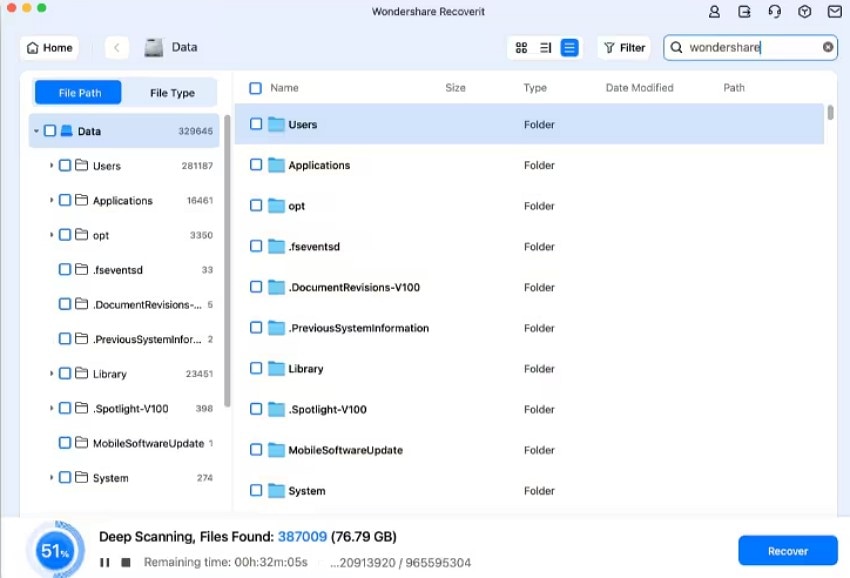850x578 pixels.
Task: Sort by Type column header
Action: pos(535,88)
